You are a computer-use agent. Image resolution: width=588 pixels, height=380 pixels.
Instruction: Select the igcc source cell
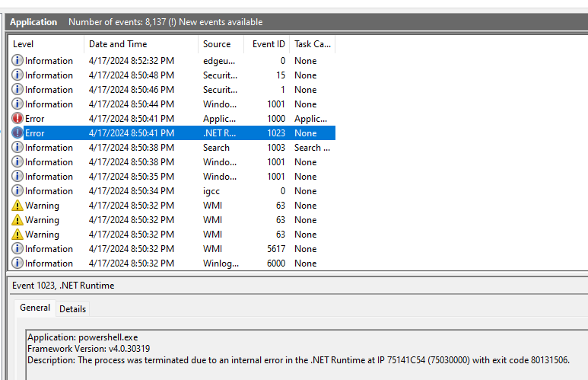pyautogui.click(x=211, y=191)
